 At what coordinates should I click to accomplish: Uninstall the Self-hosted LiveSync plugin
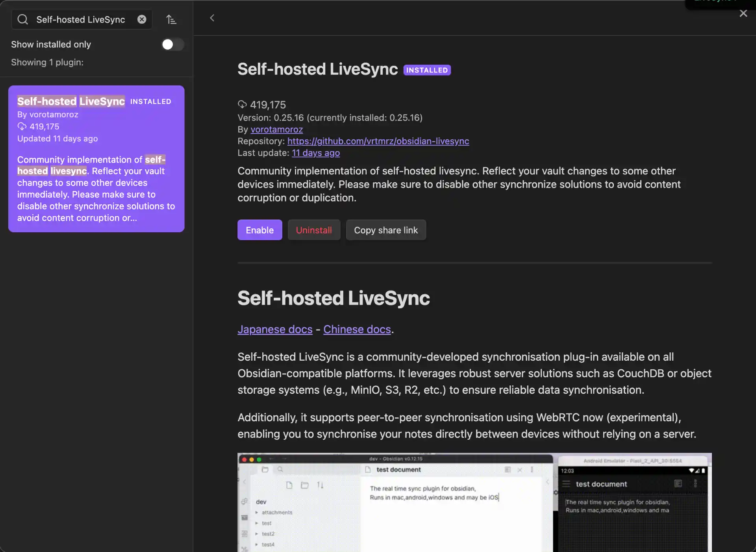click(x=313, y=230)
